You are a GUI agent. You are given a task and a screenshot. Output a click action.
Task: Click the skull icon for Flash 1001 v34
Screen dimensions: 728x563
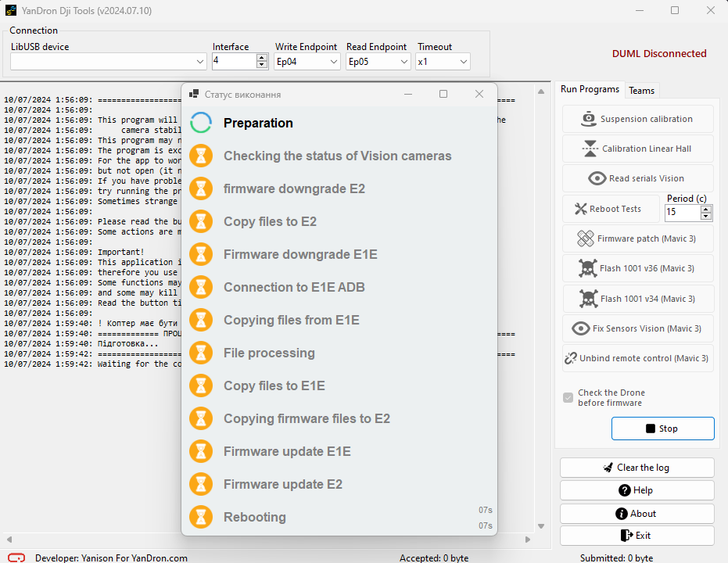click(x=587, y=299)
